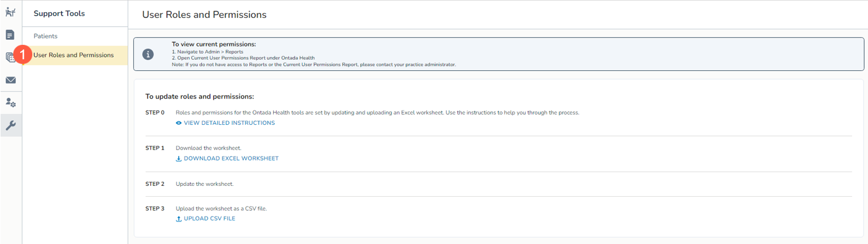The height and width of the screenshot is (244, 868).
Task: Click the upload arrow icon under Step 3
Action: pos(179,219)
